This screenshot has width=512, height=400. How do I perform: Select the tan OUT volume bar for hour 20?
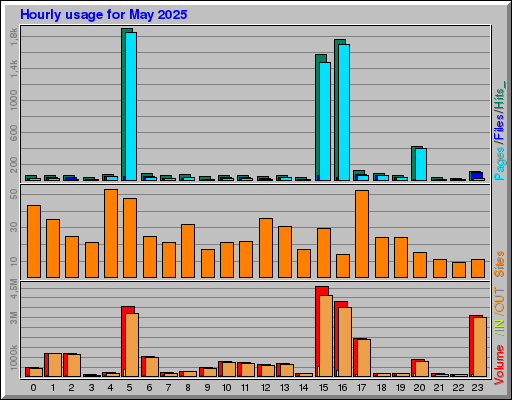422,369
